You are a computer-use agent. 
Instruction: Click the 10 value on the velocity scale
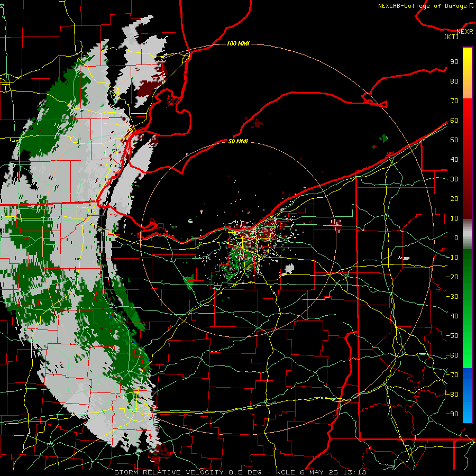454,218
